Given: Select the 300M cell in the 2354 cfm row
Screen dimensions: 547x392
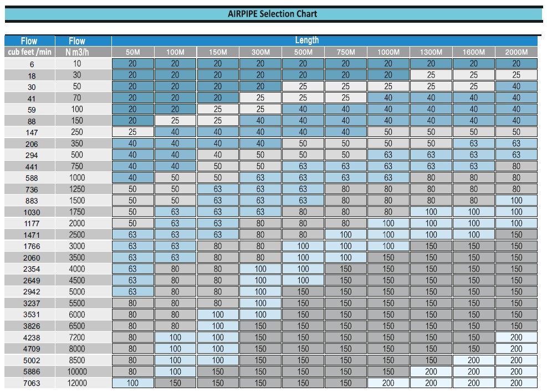Looking at the screenshot, I should [x=260, y=269].
